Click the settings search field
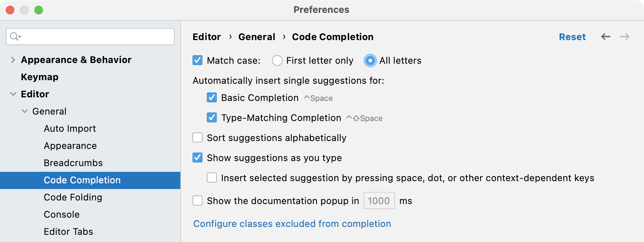Screen dimensions: 644x242 point(90,37)
